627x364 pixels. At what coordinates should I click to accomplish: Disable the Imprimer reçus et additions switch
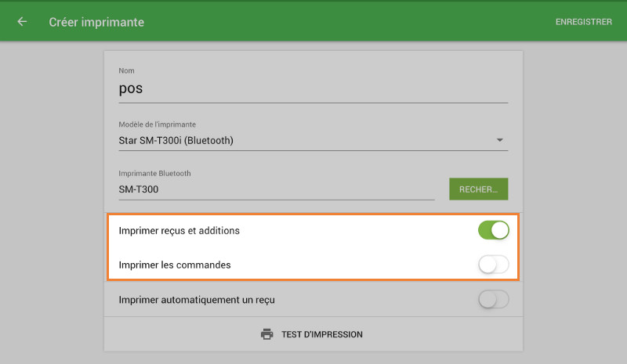493,230
